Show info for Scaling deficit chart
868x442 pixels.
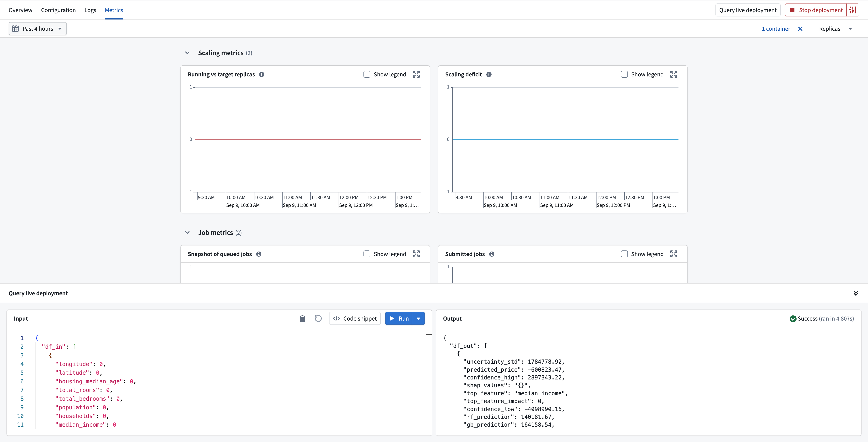pyautogui.click(x=489, y=74)
